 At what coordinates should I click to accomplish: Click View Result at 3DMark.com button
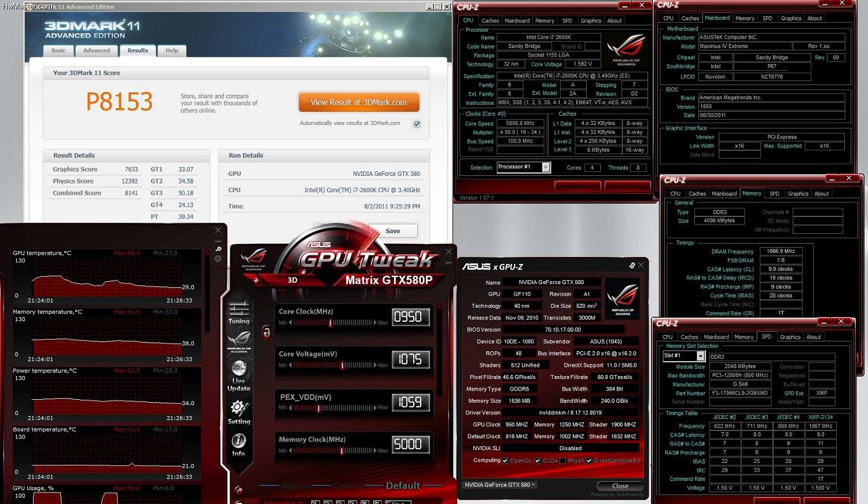(x=359, y=102)
